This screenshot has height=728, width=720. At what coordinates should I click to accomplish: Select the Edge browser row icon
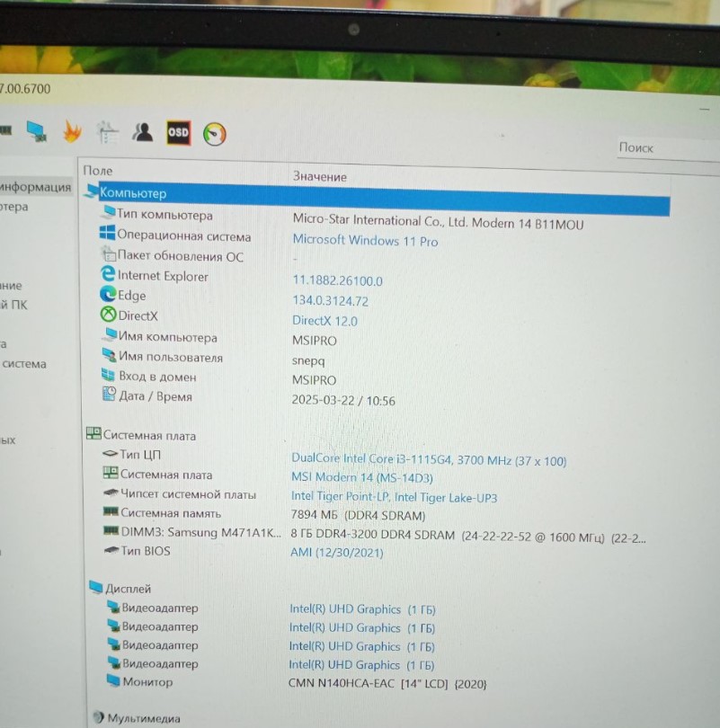tap(108, 295)
